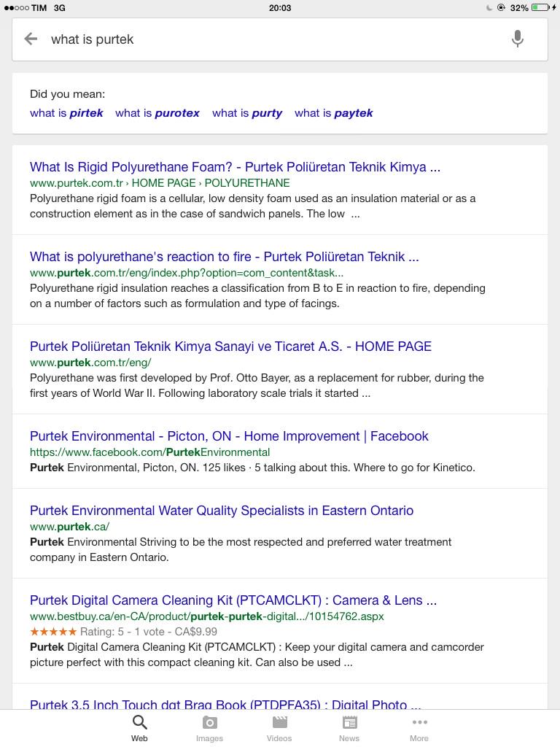Tap snippet about Prof. Otto Bayer
This screenshot has width=560, height=747.
coord(257,385)
